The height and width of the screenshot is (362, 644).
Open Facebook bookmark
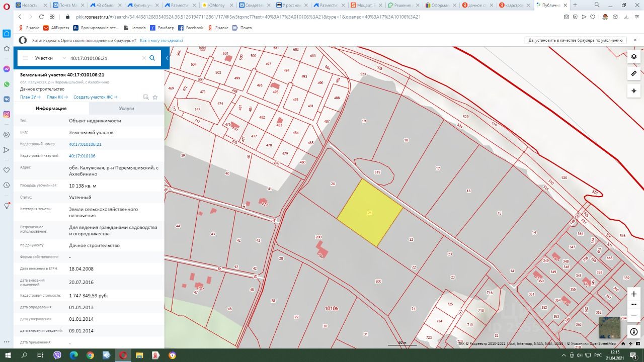pyautogui.click(x=191, y=28)
